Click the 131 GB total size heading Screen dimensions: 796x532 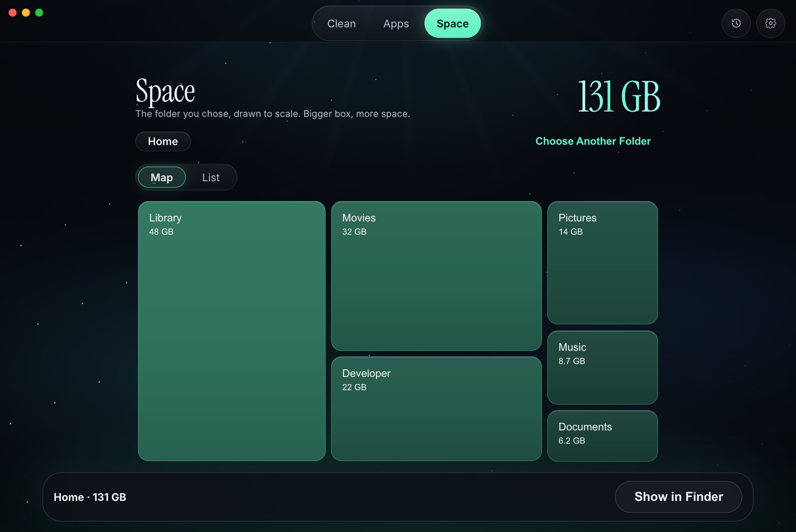(619, 97)
